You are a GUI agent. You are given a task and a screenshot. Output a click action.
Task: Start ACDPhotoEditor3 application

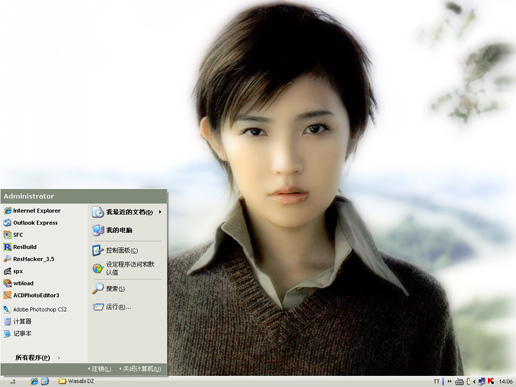31,295
